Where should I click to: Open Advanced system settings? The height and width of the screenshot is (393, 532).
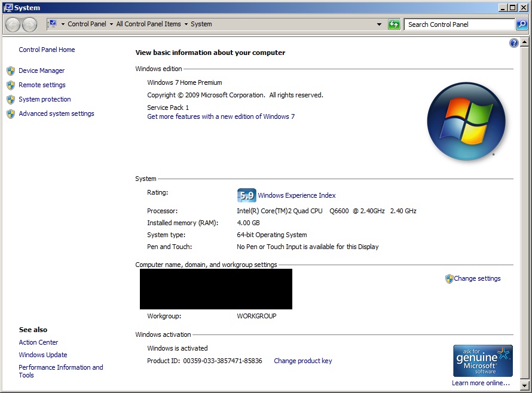tap(56, 113)
